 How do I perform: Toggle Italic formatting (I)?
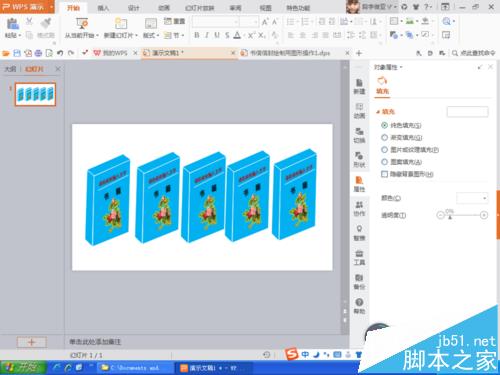click(207, 35)
